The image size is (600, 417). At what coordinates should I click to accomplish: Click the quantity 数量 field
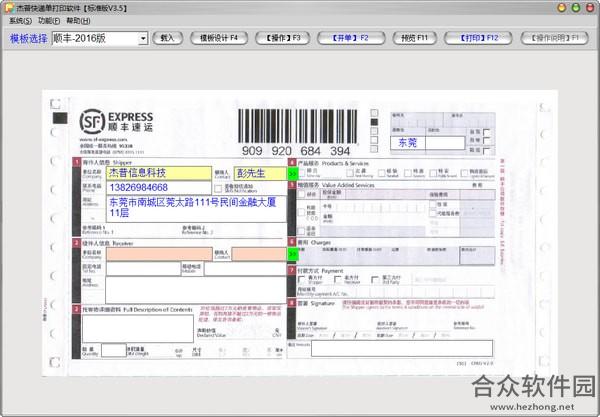pyautogui.click(x=114, y=350)
